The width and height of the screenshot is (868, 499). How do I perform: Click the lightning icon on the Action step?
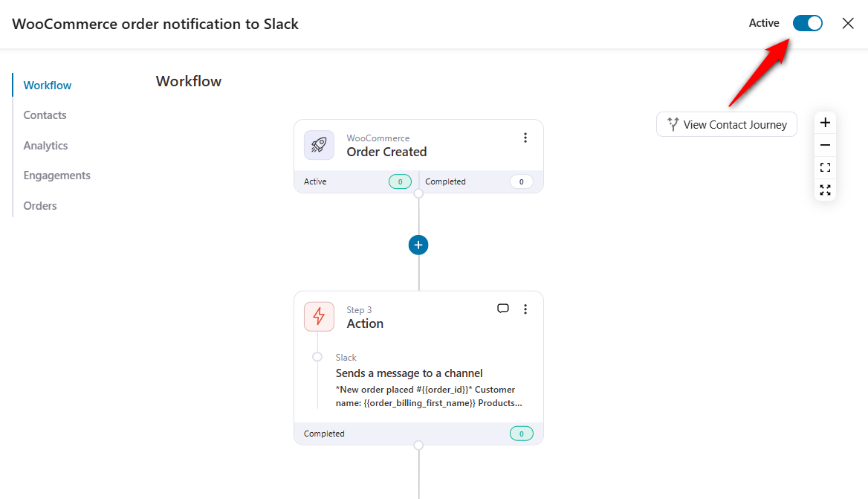pos(319,316)
